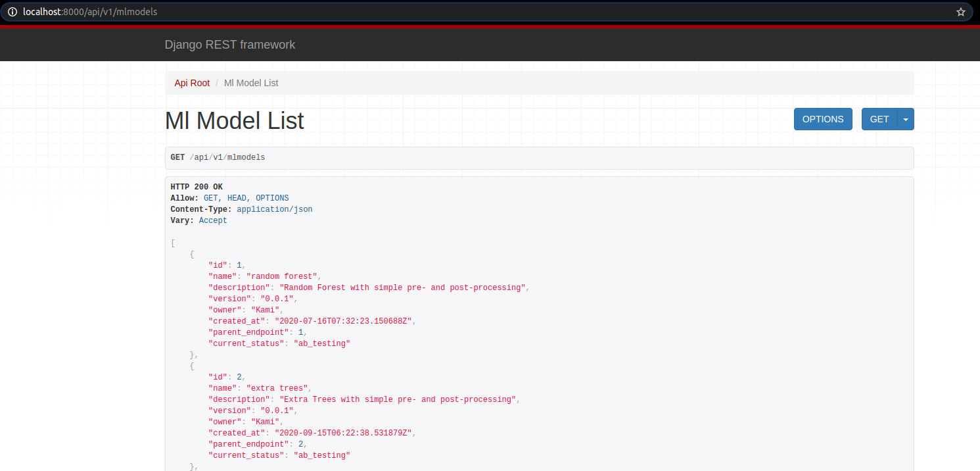Viewport: 980px width, 471px height.
Task: Expand the GET format dropdown caret
Action: pos(906,119)
